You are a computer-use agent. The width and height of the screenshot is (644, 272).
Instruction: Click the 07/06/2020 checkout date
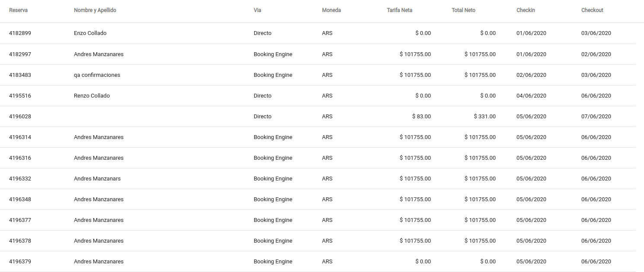point(596,117)
